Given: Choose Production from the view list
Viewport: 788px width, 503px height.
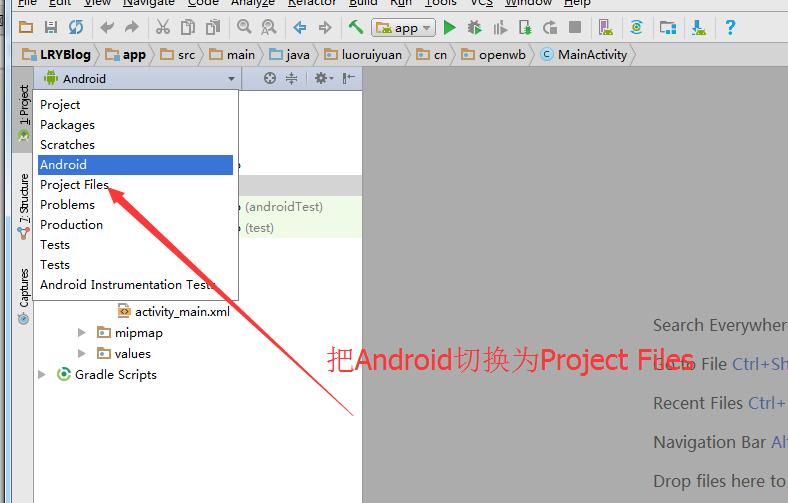Looking at the screenshot, I should [x=135, y=225].
